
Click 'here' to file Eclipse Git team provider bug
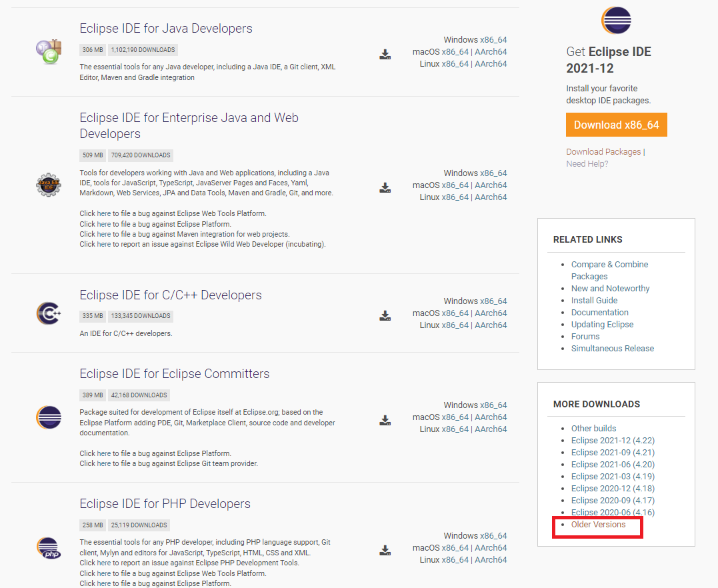click(103, 463)
